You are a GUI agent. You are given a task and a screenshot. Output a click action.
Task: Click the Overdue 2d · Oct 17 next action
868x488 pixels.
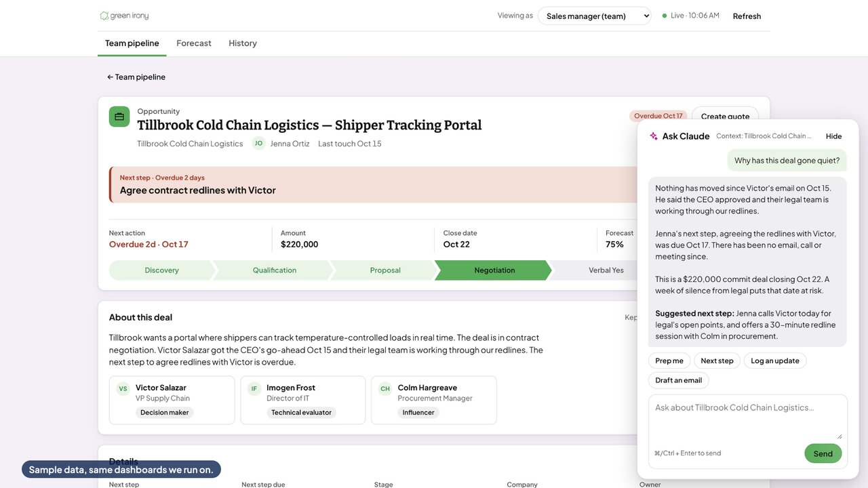pyautogui.click(x=149, y=244)
